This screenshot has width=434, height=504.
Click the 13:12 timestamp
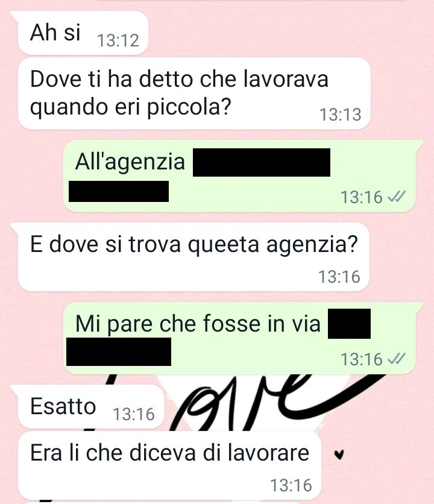pyautogui.click(x=118, y=40)
